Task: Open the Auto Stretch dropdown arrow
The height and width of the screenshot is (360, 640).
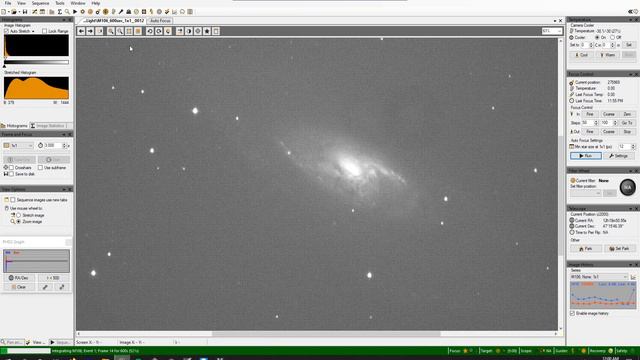Action: tap(33, 31)
